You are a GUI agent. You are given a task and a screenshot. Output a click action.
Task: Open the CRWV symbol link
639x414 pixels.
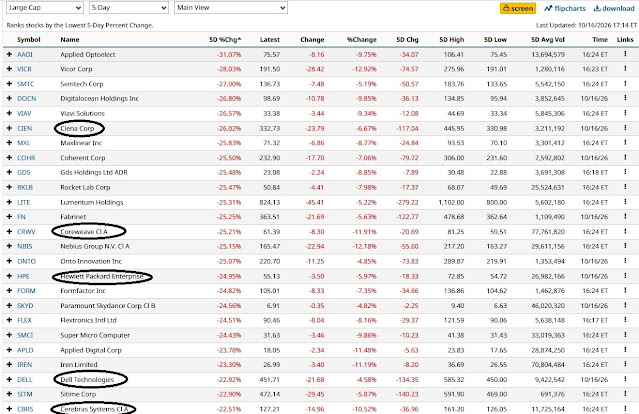(x=26, y=231)
